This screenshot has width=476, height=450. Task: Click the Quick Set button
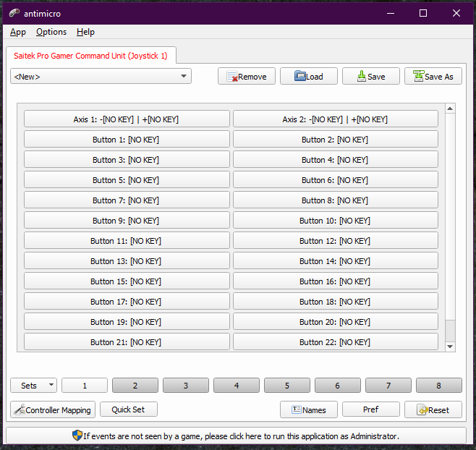tap(129, 409)
